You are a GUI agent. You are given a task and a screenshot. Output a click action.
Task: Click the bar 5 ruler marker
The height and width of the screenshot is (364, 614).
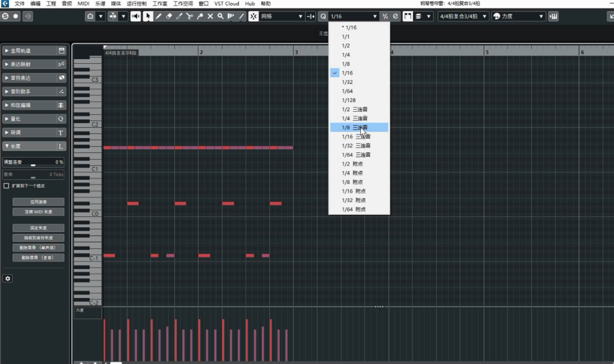coord(487,52)
